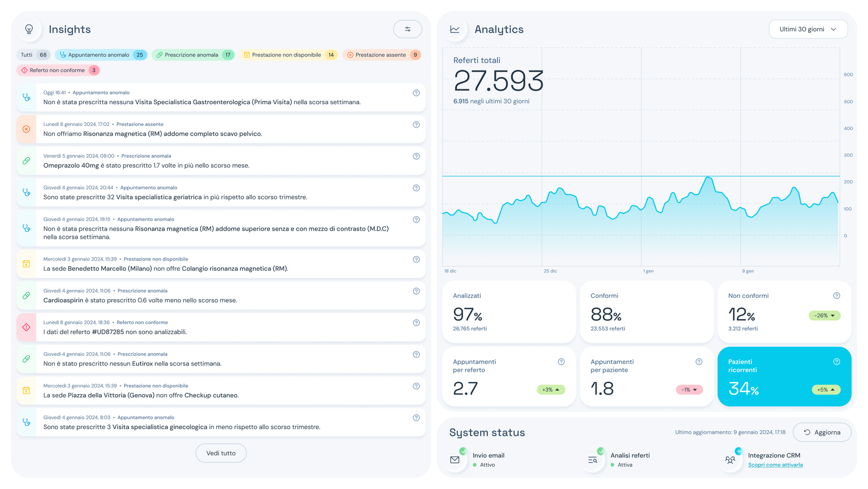This screenshot has height=489, width=868.
Task: Click the Integrazione CRM people icon
Action: tap(730, 460)
